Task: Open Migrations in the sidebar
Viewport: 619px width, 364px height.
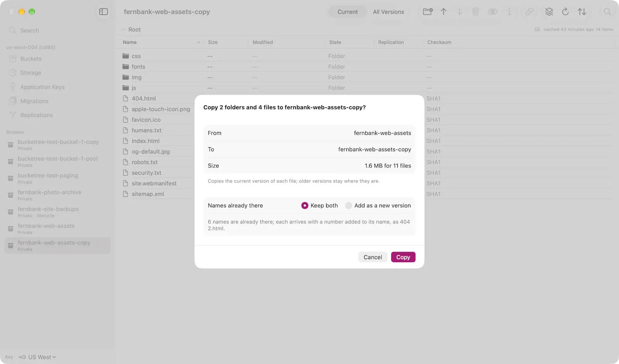Action: [58, 101]
